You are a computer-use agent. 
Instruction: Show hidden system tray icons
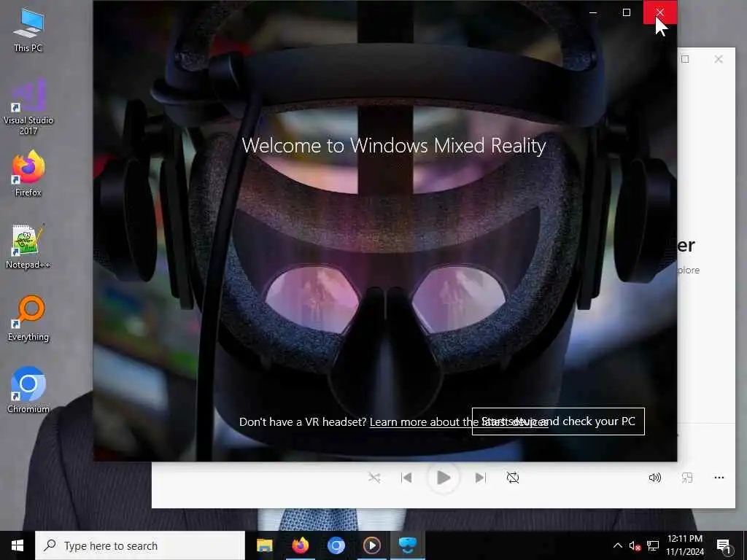click(617, 545)
